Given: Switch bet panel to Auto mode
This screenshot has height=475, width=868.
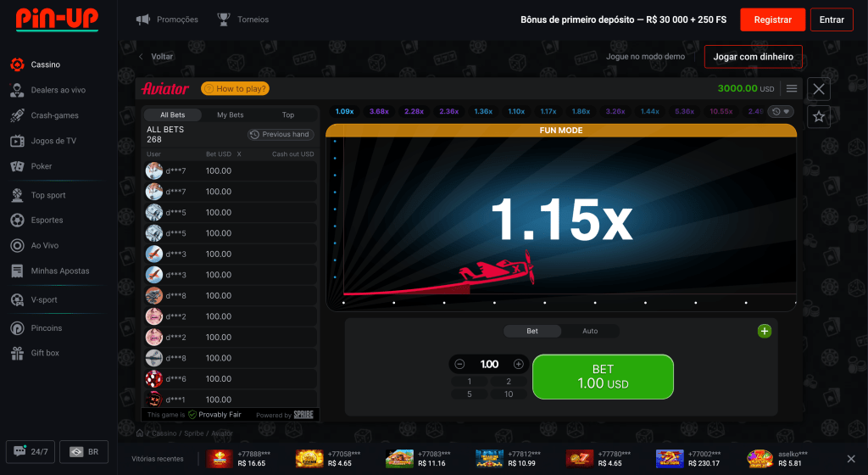Looking at the screenshot, I should pyautogui.click(x=590, y=331).
